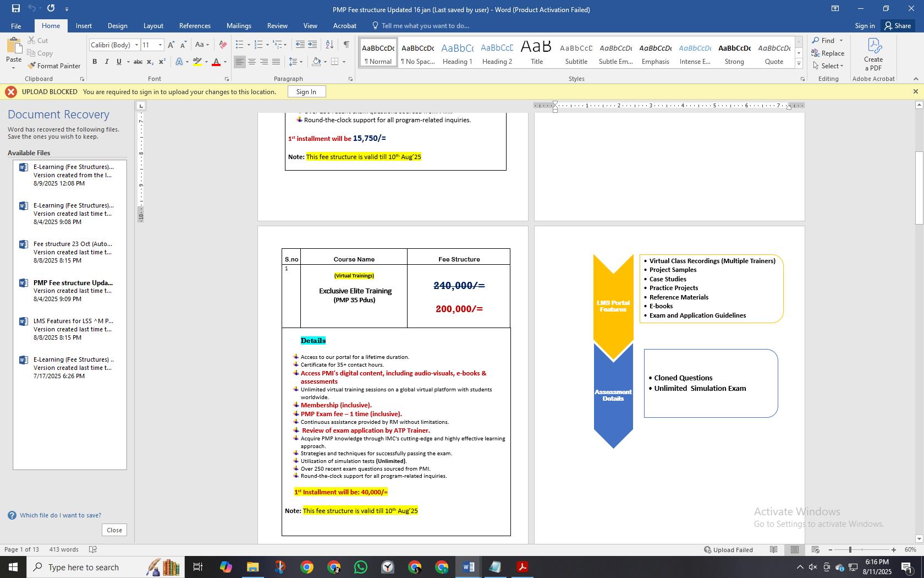The height and width of the screenshot is (578, 924).
Task: Open the Font dialog launcher in Font group
Action: pos(226,79)
